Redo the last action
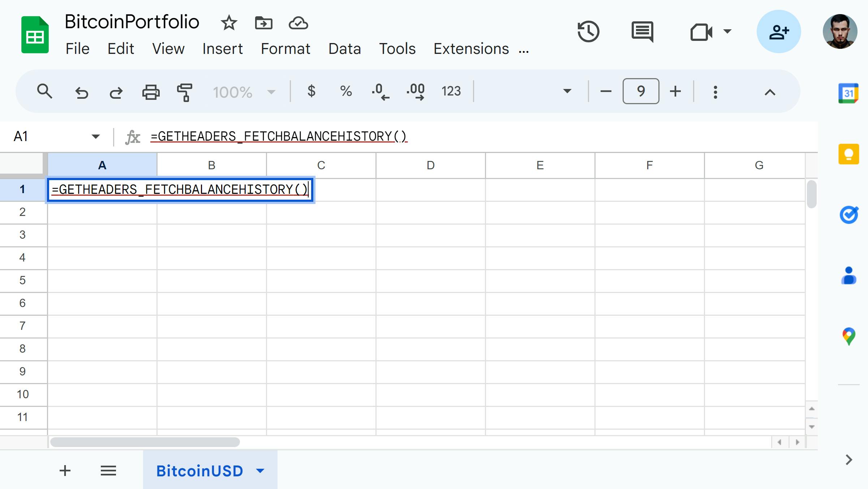Screen dimensions: 868x489 coord(116,92)
